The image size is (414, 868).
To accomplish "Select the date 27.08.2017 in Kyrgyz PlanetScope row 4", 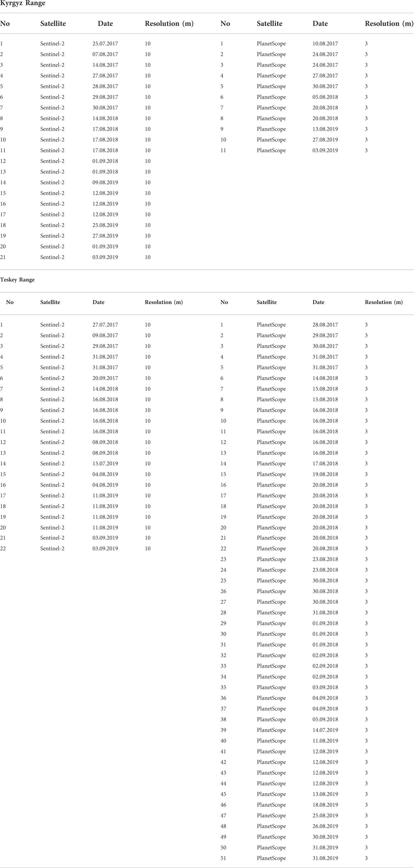I will pyautogui.click(x=325, y=75).
